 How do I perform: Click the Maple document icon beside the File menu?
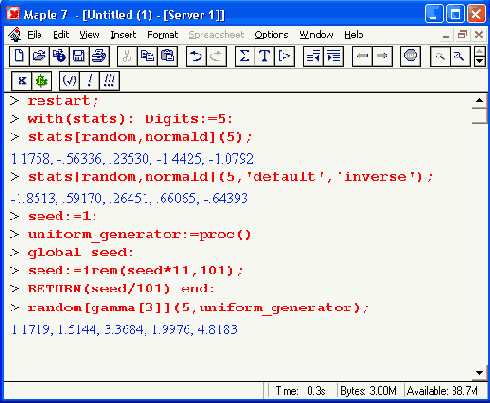coord(15,35)
